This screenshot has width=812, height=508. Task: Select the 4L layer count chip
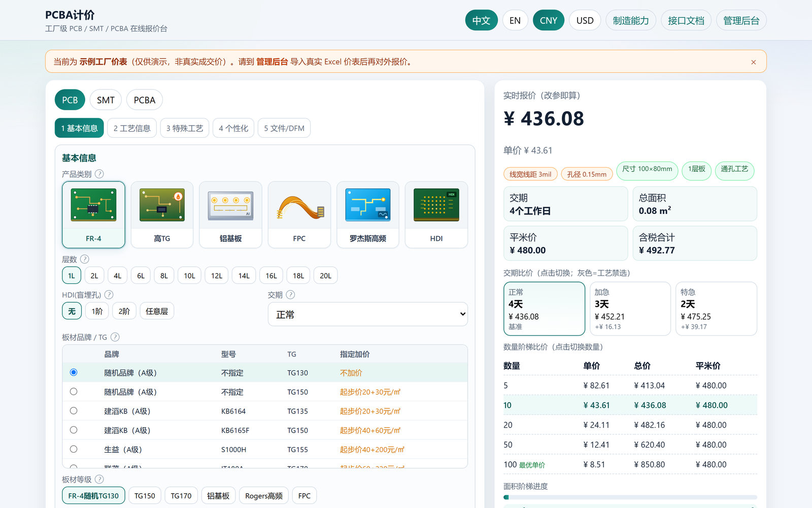tap(117, 275)
